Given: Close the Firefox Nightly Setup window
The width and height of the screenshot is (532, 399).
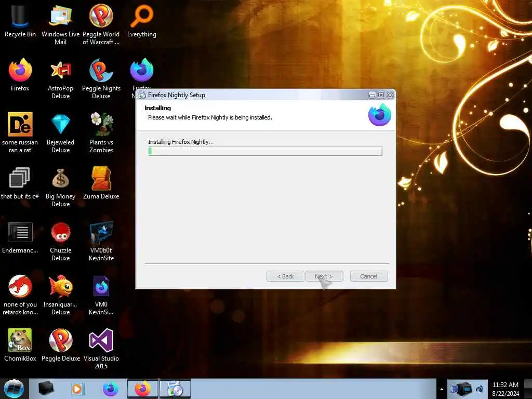Looking at the screenshot, I should pyautogui.click(x=390, y=95).
